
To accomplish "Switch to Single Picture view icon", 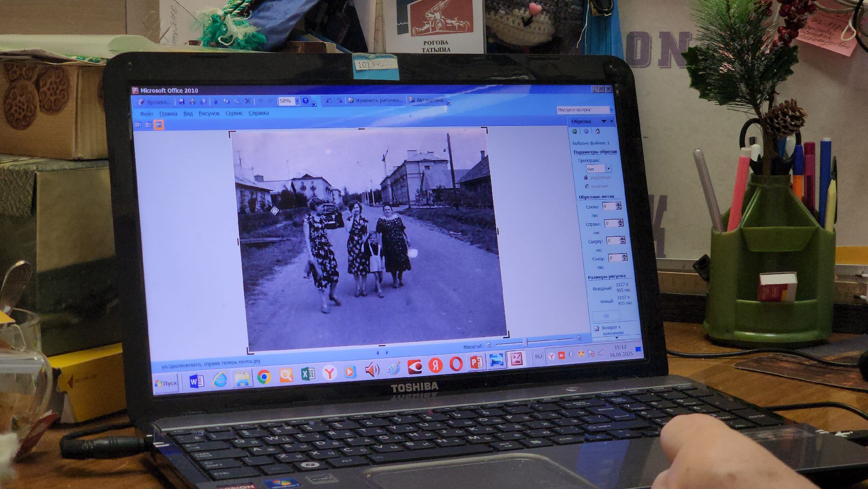I will 159,125.
